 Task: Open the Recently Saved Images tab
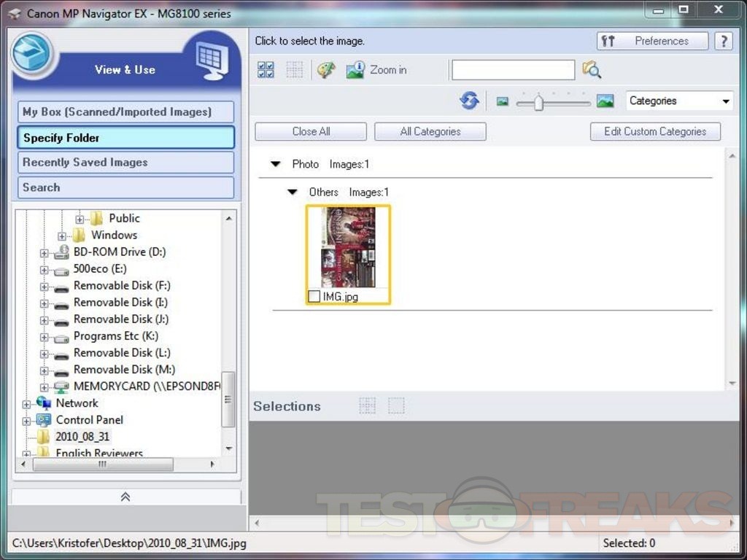[x=125, y=163]
